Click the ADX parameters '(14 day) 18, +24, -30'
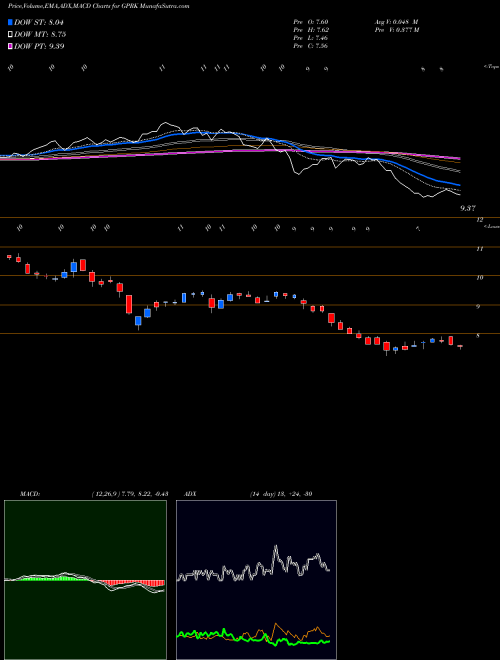This screenshot has width=500, height=660. [x=281, y=494]
